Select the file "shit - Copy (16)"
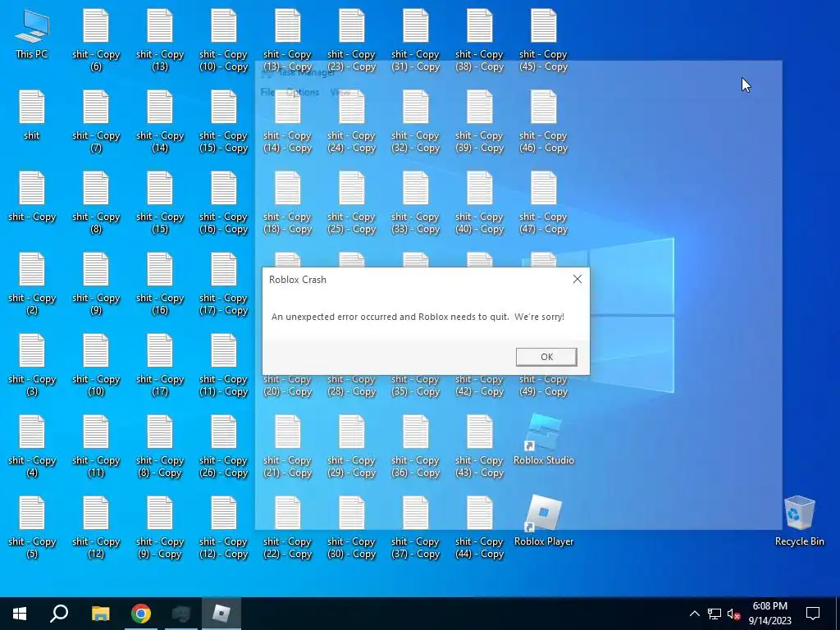This screenshot has height=630, width=840. pyautogui.click(x=160, y=283)
